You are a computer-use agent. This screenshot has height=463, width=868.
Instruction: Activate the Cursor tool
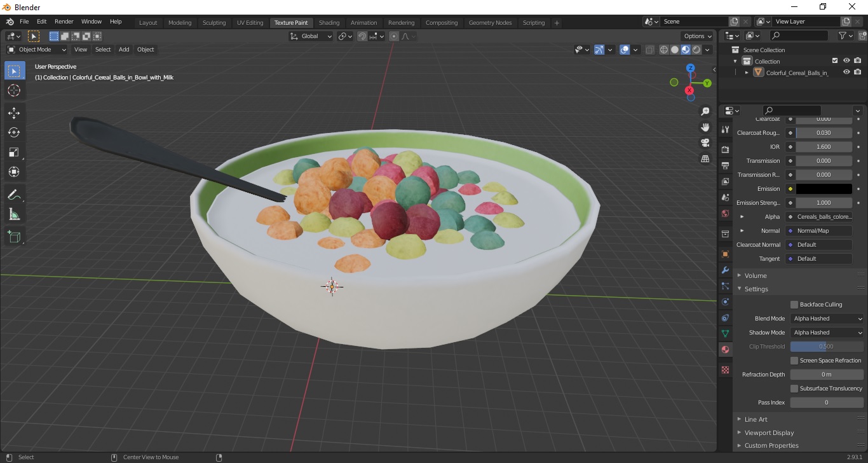click(x=14, y=90)
